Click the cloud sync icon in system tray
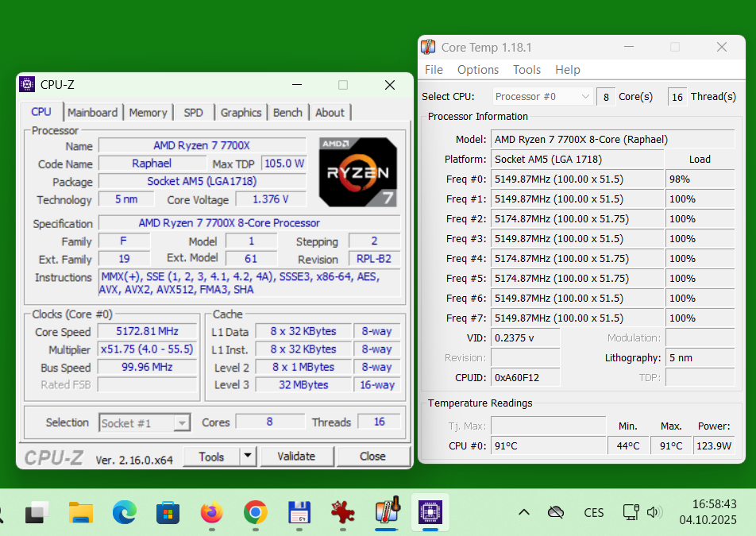 coord(556,512)
